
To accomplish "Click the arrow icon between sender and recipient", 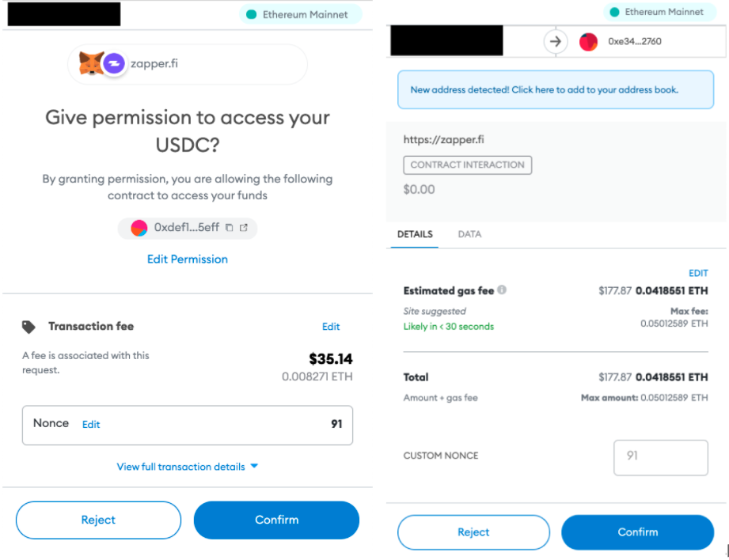I will (x=556, y=41).
